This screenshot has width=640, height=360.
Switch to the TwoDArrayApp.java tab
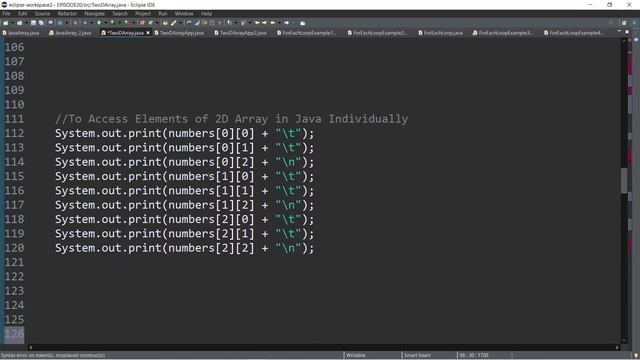click(179, 33)
